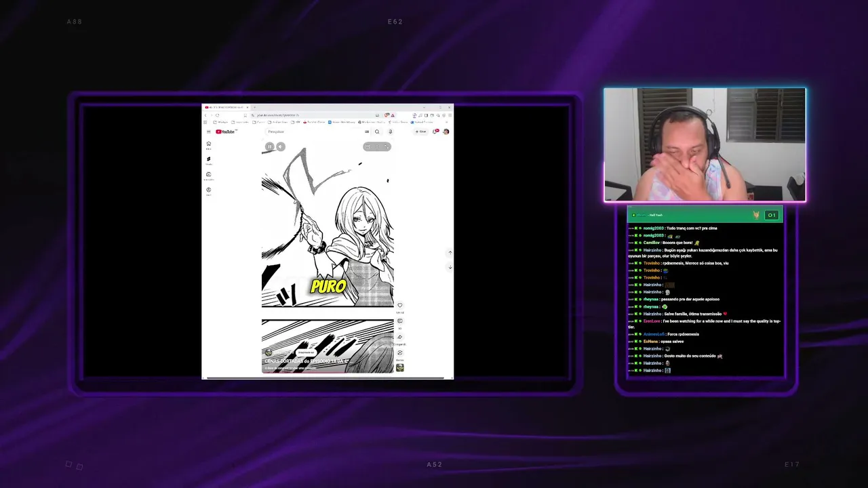Open the You section in the sidebar

(x=209, y=191)
